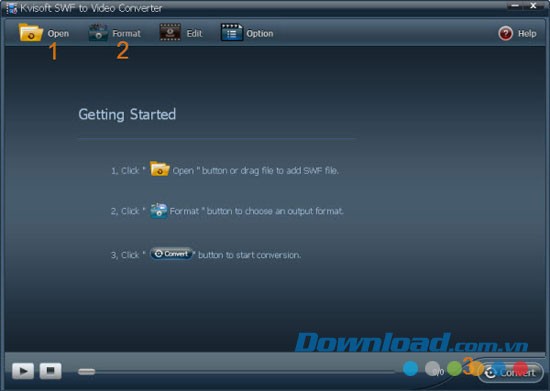Click text "button or drag file to add SWF file."

point(270,171)
